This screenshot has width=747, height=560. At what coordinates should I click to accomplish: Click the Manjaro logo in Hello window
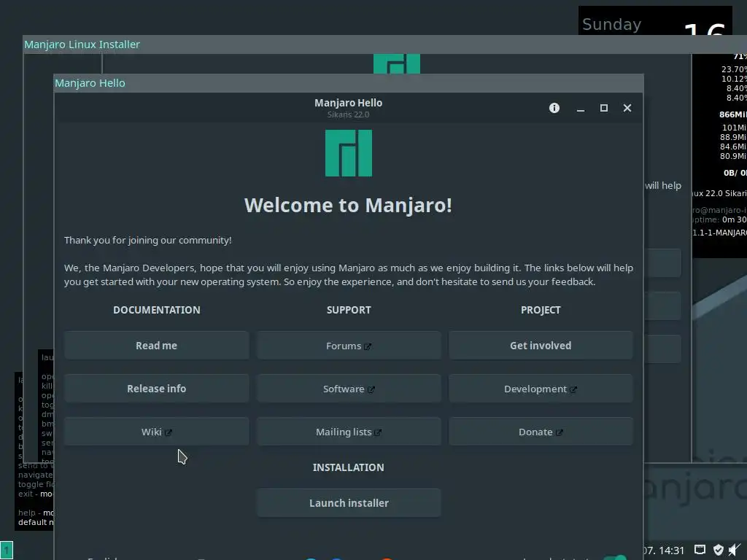349,153
